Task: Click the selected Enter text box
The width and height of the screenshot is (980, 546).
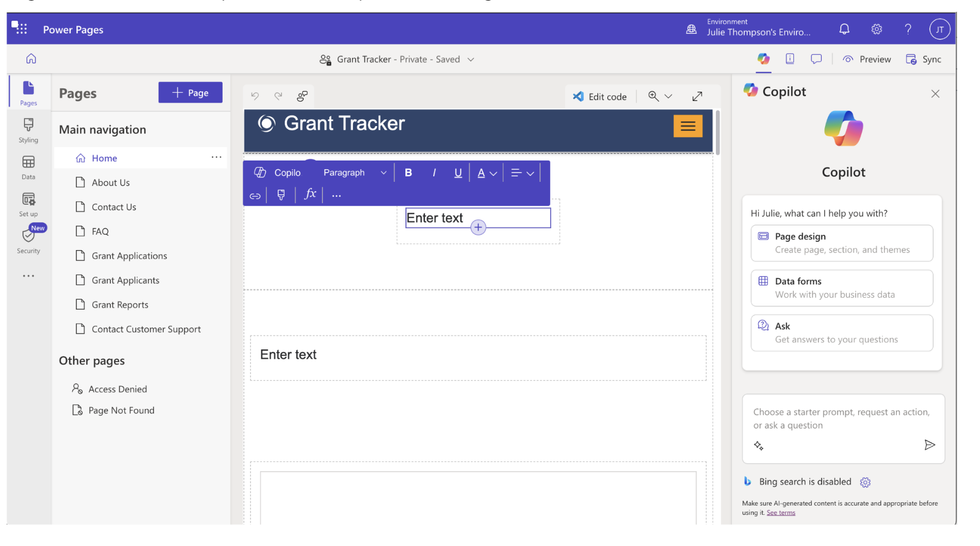Action: click(478, 218)
